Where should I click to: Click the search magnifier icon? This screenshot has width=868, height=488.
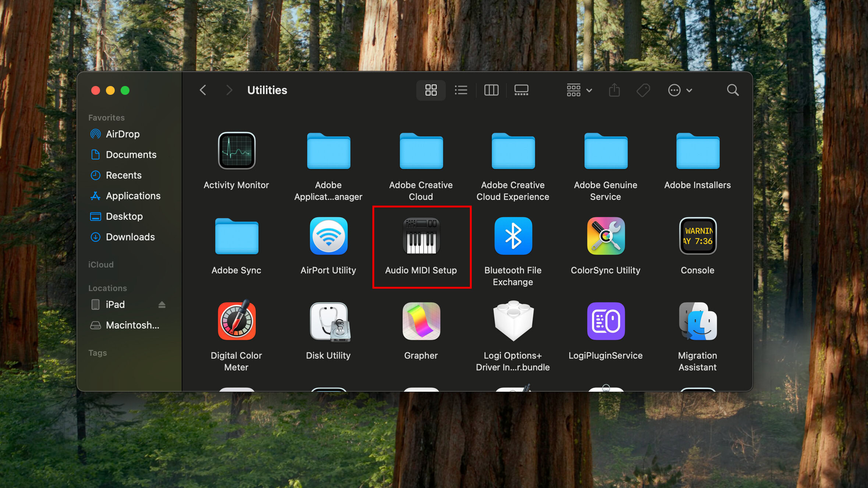(x=733, y=90)
